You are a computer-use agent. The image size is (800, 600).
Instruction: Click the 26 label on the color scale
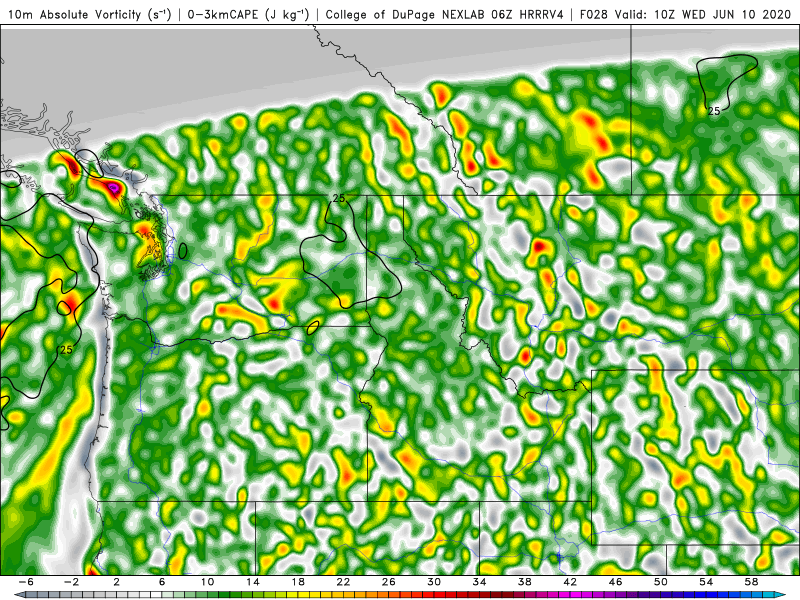coord(389,582)
